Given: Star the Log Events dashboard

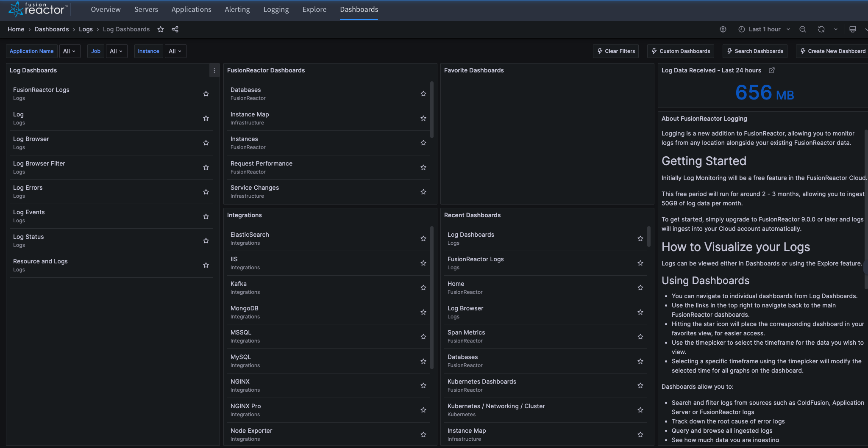Looking at the screenshot, I should tap(206, 216).
